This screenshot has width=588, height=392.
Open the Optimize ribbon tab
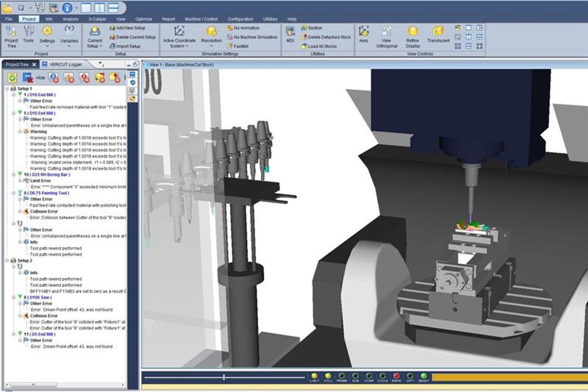tap(144, 19)
